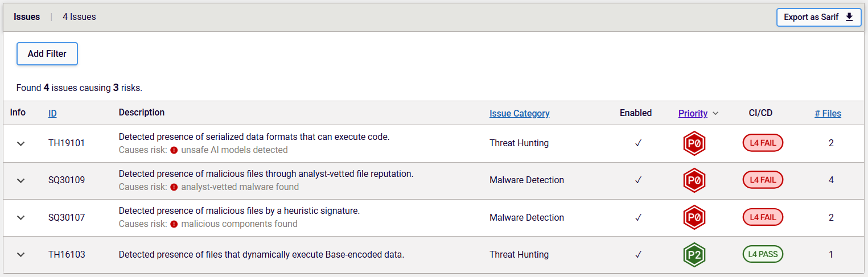
Task: Click the P0 priority icon for SQ30109
Action: pos(694,180)
